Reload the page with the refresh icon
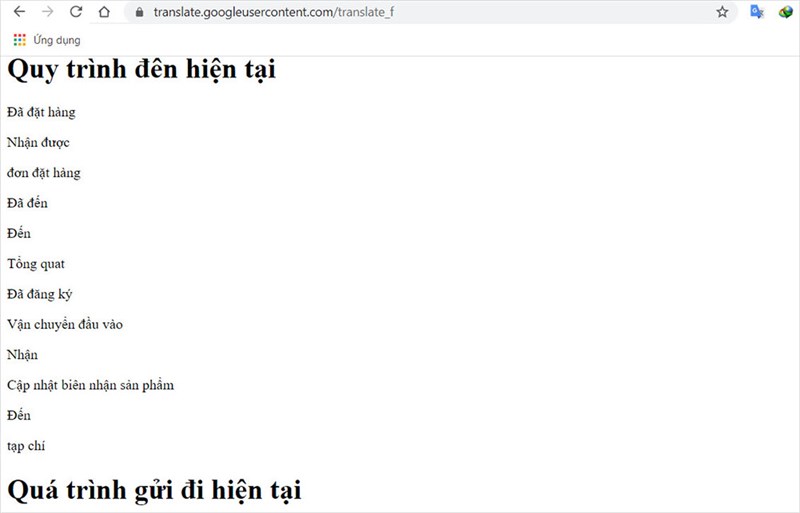The width and height of the screenshot is (800, 513). pos(76,12)
